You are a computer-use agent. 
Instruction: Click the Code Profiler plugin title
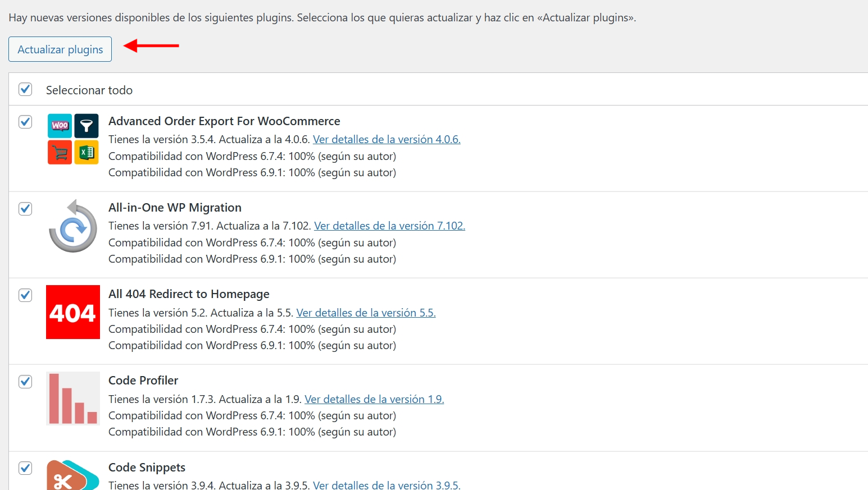coord(143,381)
